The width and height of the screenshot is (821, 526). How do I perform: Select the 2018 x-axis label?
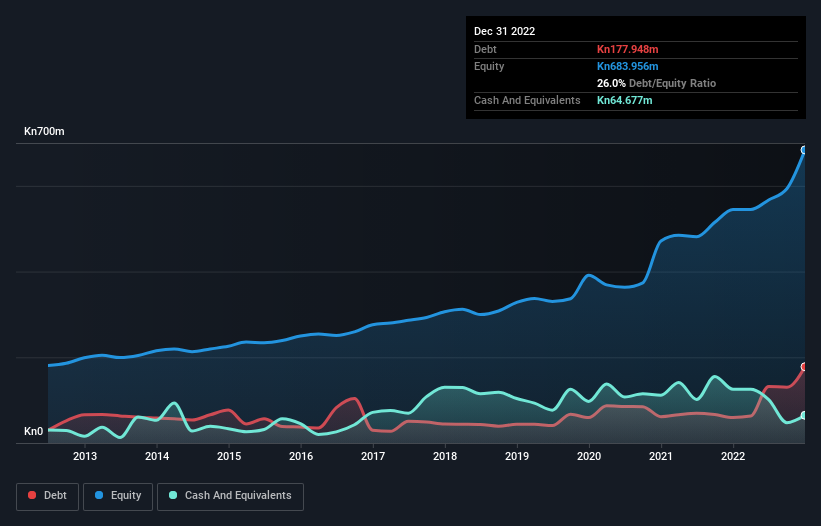pyautogui.click(x=445, y=456)
